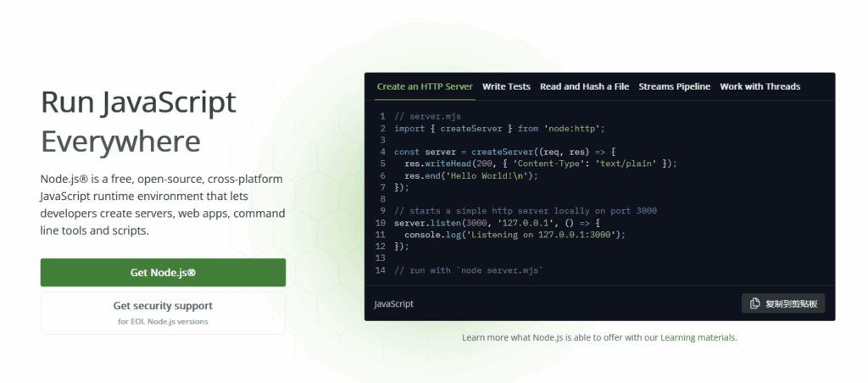Viewport: 868px width, 383px height.
Task: Click the run with node server.mjs comment
Action: (x=468, y=270)
